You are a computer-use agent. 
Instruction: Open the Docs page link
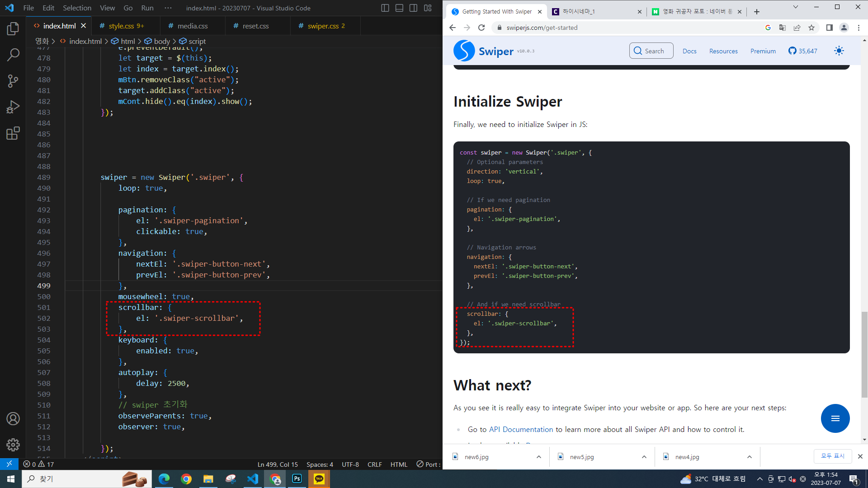(689, 51)
